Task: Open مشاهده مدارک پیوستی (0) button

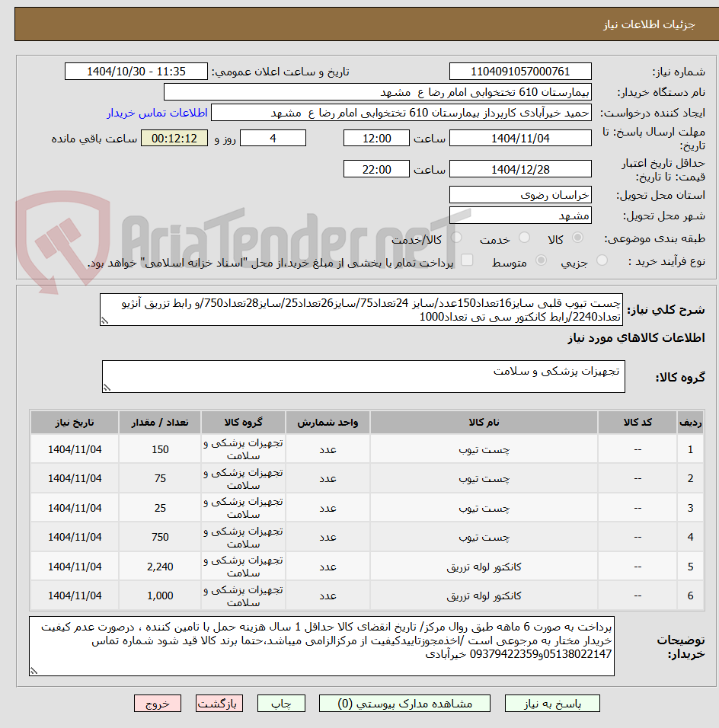Action: (x=404, y=704)
